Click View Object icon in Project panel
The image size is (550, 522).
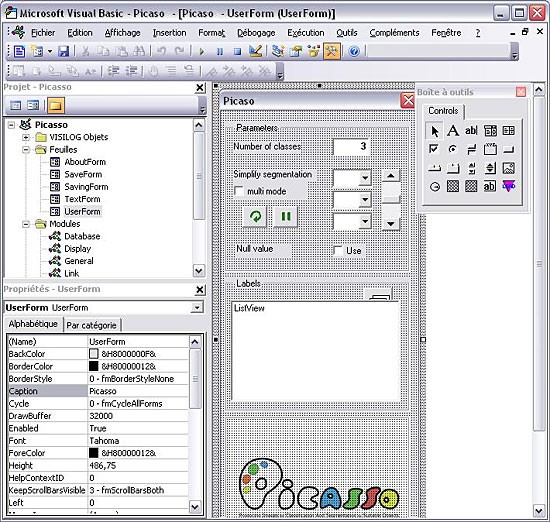(x=33, y=106)
